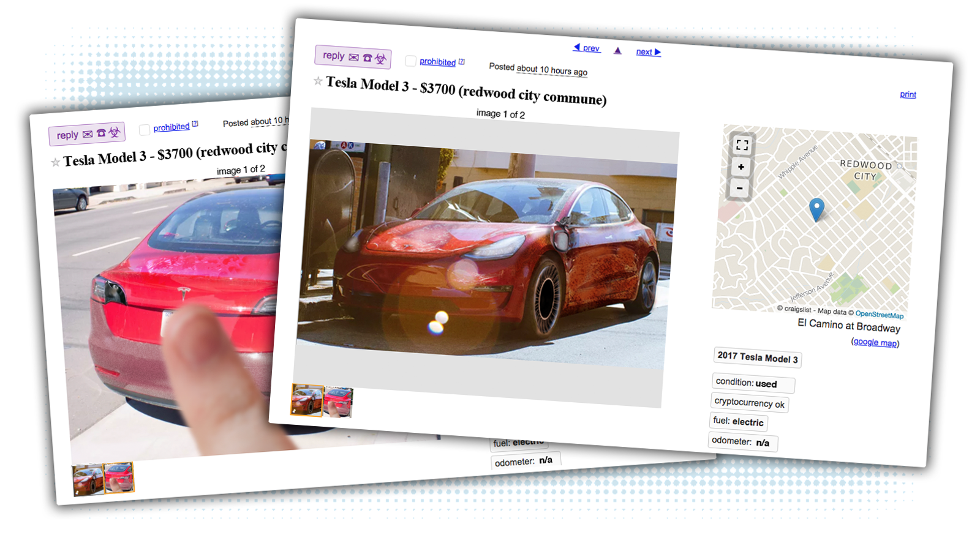Viewport: 980px width, 551px height.
Task: Click the '2017 Tesla Model 3' attribute
Action: point(758,358)
